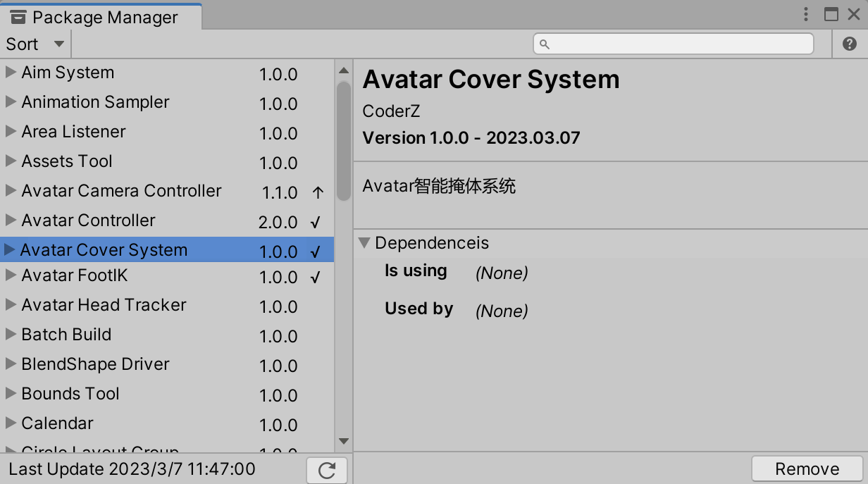Expand the Avatar Camera Controller arrow
This screenshot has width=868, height=484.
11,190
